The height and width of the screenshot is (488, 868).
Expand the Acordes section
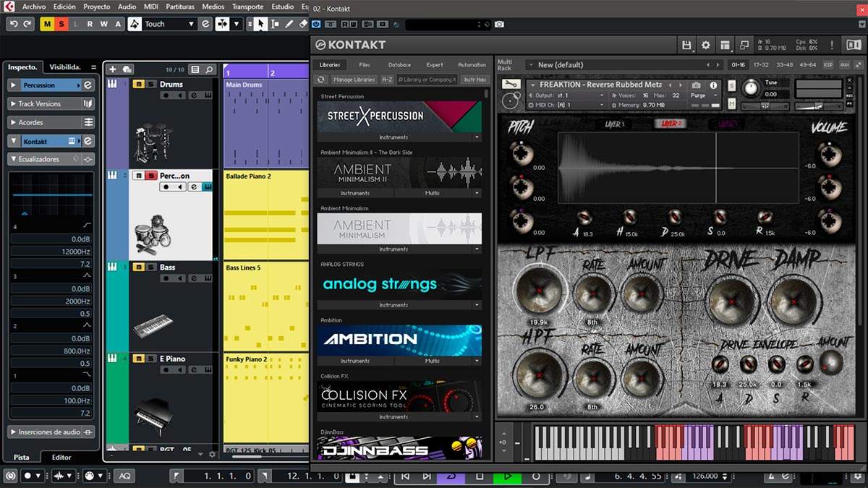coord(14,122)
